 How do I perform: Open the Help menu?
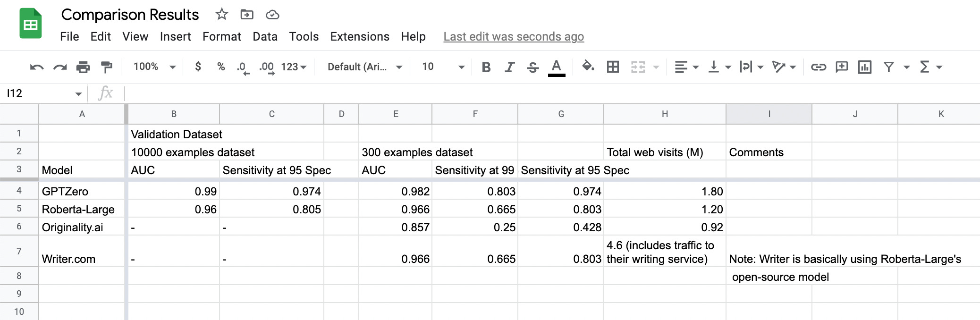pos(414,36)
